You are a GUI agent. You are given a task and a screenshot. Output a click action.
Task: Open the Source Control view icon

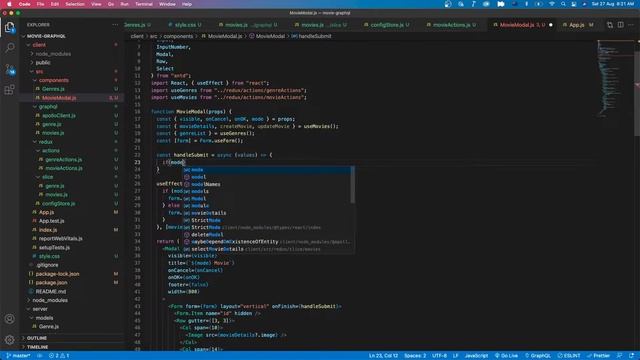[9, 69]
